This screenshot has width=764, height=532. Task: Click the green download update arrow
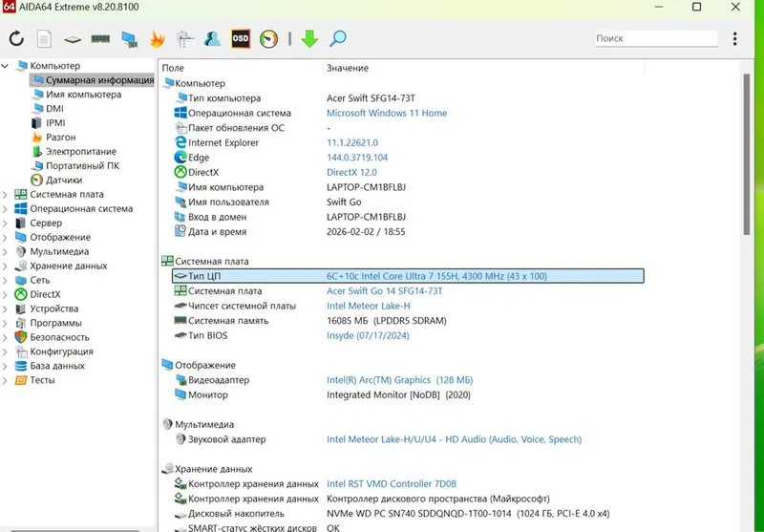pos(309,38)
